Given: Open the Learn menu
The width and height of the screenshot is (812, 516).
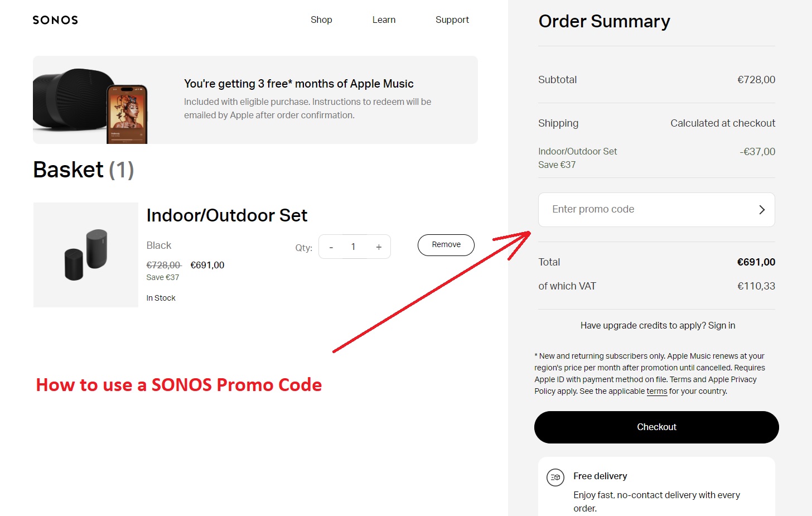Looking at the screenshot, I should (383, 20).
